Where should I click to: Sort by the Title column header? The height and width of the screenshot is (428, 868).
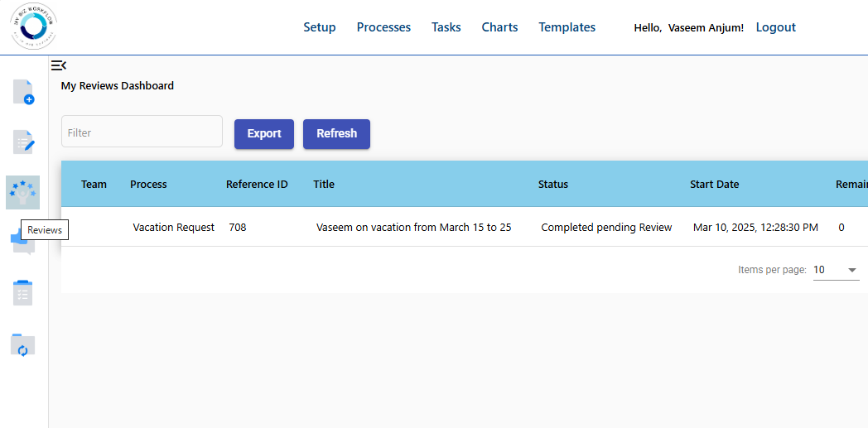(x=324, y=184)
